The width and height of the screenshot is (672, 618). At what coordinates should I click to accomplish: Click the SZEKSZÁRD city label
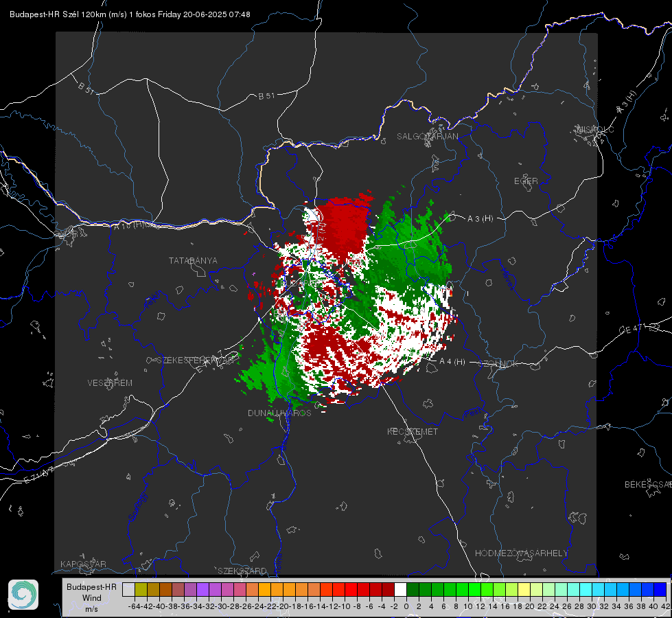tap(242, 571)
